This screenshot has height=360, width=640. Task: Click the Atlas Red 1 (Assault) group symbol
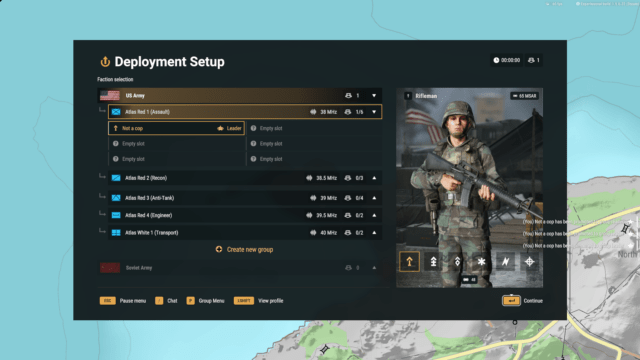coord(116,112)
